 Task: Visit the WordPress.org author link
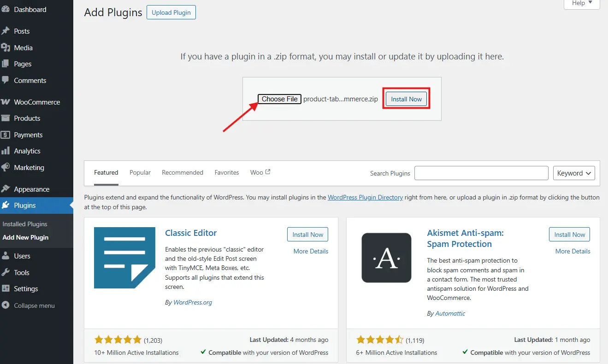[193, 302]
